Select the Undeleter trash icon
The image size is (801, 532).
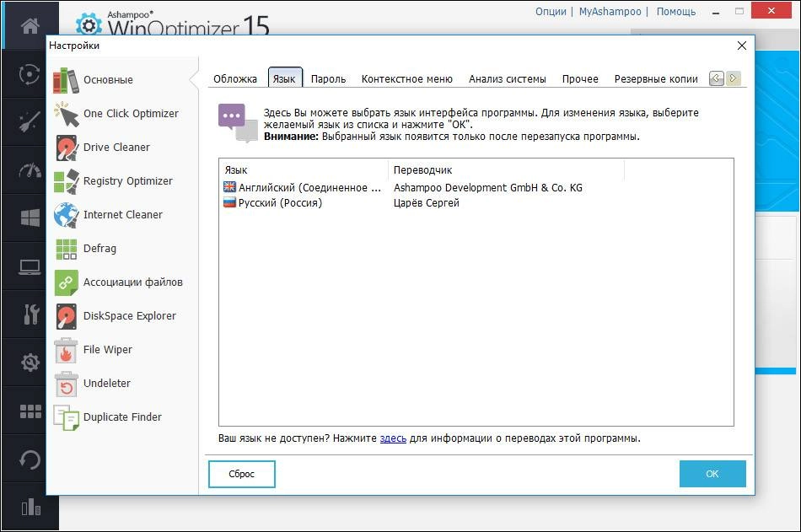[66, 384]
